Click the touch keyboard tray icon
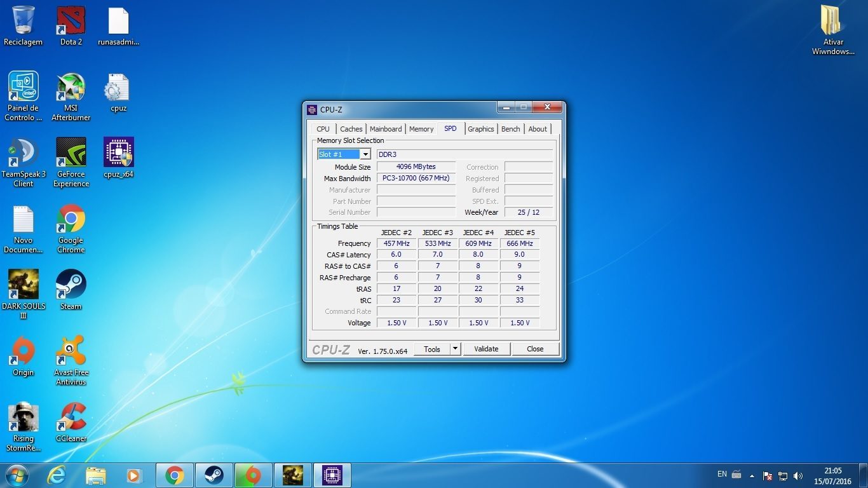 click(x=737, y=474)
